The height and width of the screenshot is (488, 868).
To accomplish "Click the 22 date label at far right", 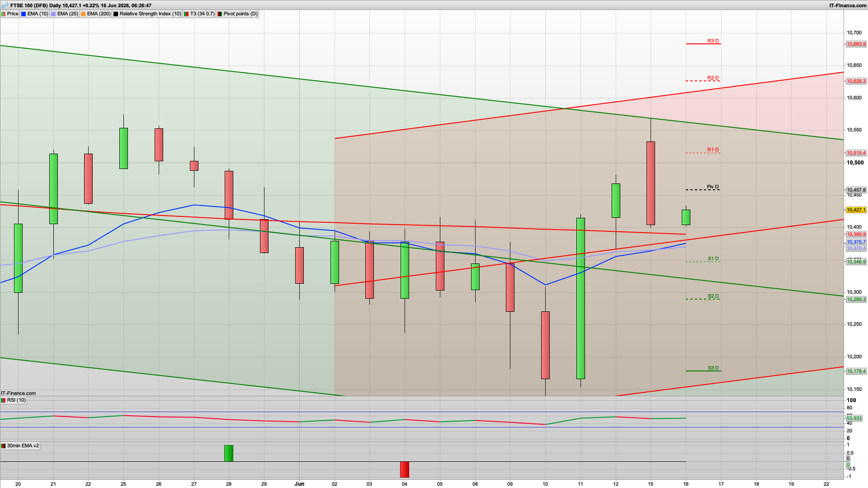I will coord(826,484).
